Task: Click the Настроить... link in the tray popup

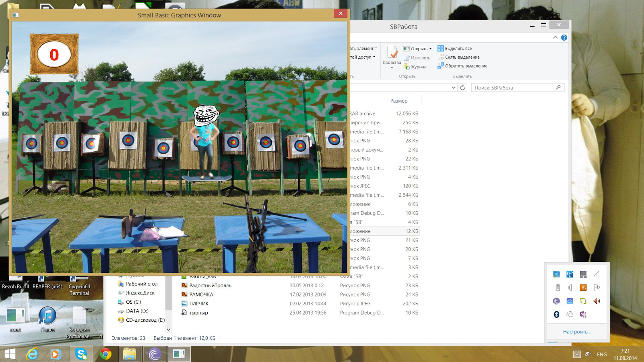Action: 577,332
